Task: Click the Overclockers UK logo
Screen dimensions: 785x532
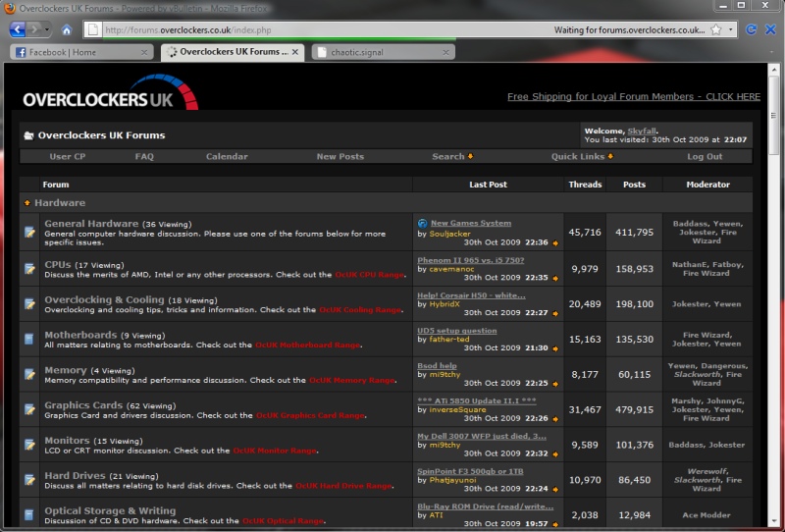Action: coord(110,92)
